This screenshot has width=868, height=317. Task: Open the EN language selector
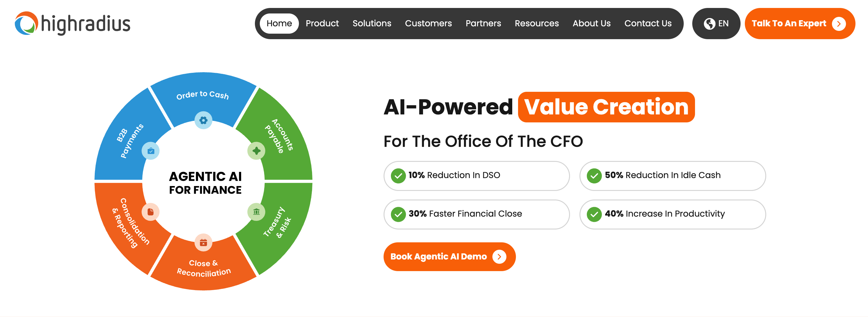[716, 24]
